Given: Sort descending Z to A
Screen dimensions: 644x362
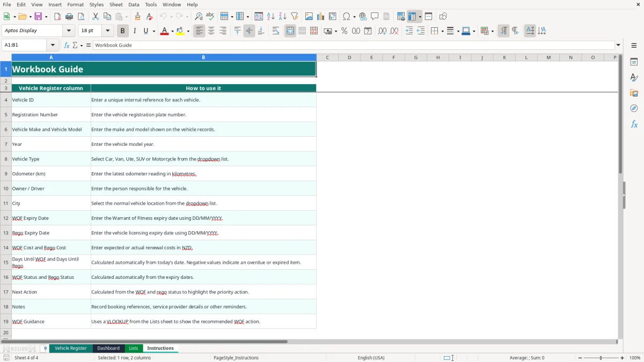Looking at the screenshot, I should pos(283,17).
